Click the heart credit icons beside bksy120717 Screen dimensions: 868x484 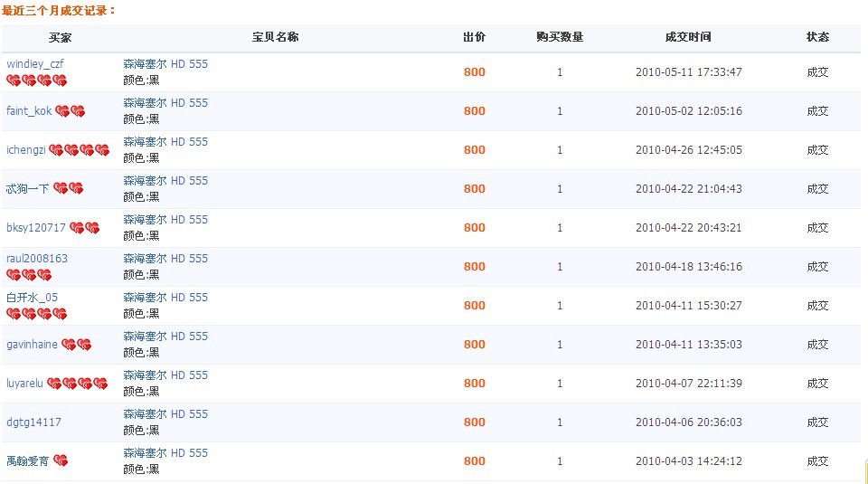[x=85, y=228]
